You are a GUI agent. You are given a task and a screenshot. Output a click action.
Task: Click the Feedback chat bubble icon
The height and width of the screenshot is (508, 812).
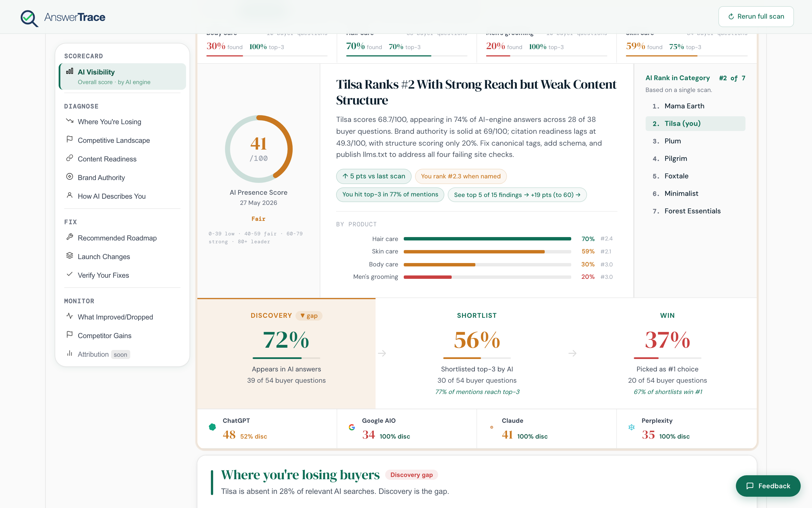[750, 486]
